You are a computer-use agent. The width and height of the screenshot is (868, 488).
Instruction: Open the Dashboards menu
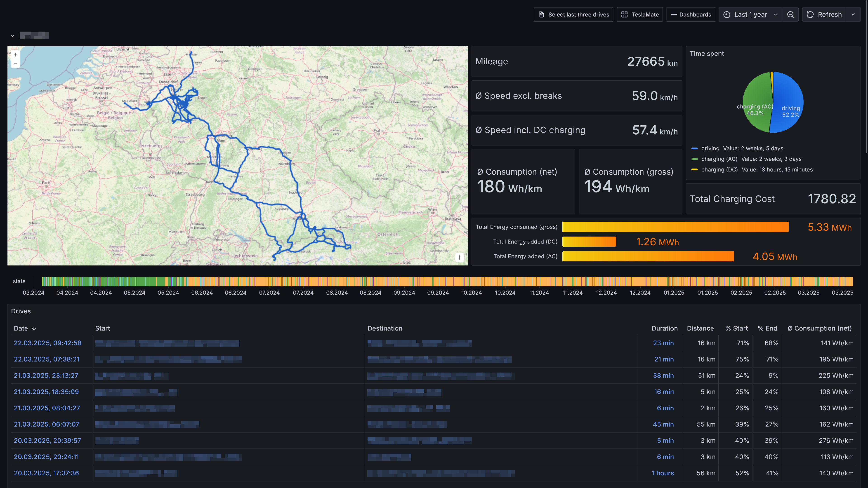tap(691, 14)
